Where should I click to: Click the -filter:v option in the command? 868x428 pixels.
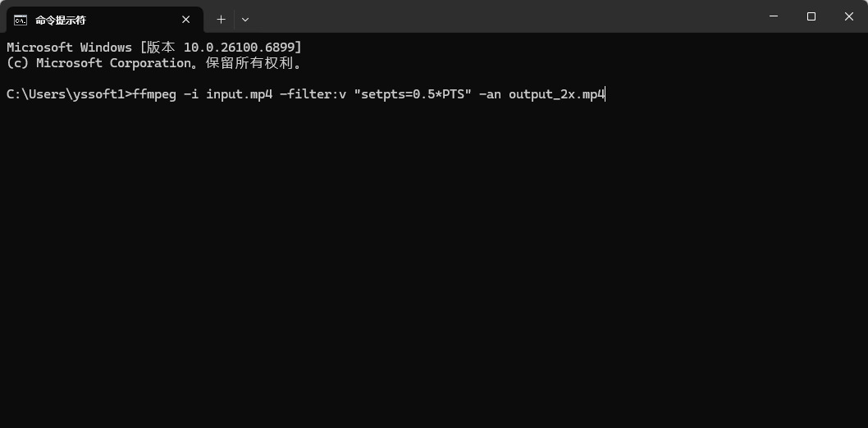pos(313,94)
